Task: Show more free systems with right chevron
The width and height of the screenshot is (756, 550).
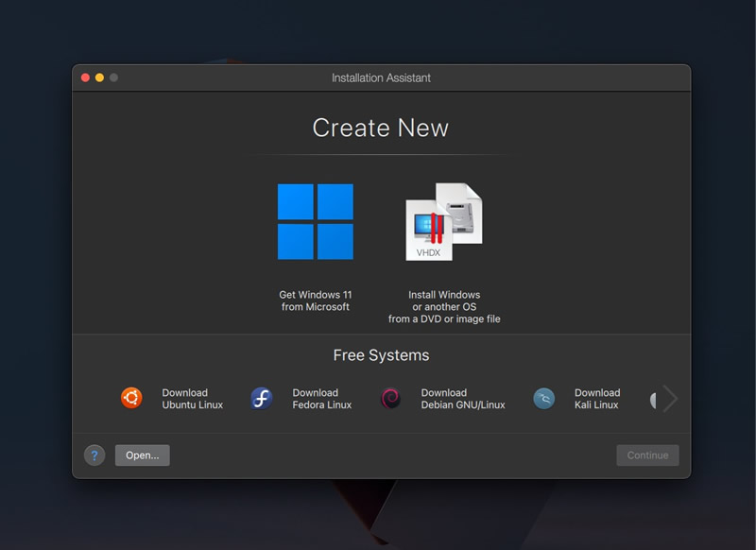Action: point(670,399)
